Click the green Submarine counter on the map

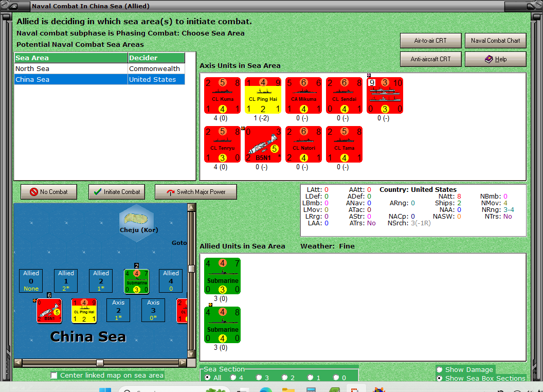(137, 281)
